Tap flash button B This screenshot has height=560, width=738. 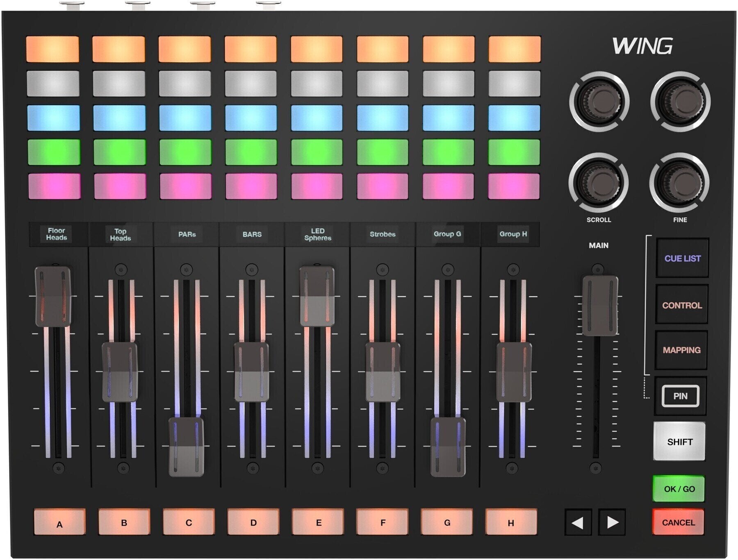124,522
